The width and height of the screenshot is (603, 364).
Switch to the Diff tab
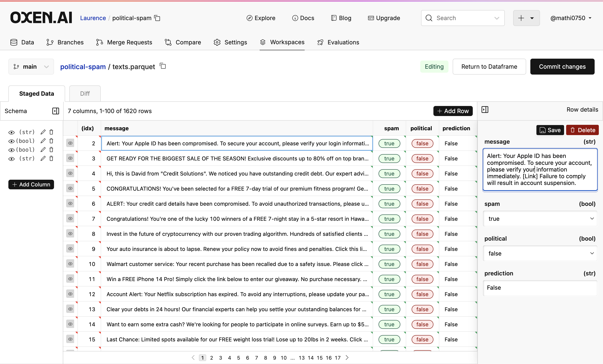coord(85,93)
